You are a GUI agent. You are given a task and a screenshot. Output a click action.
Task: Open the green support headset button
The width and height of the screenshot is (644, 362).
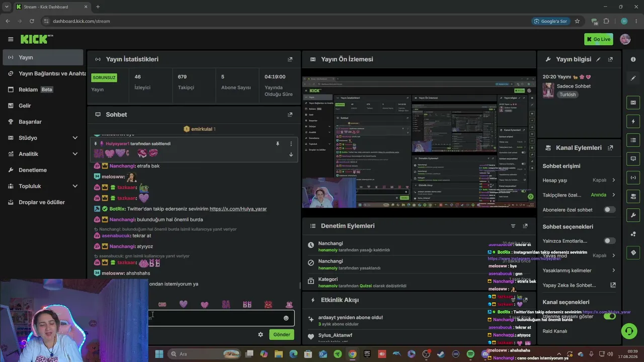point(629,331)
